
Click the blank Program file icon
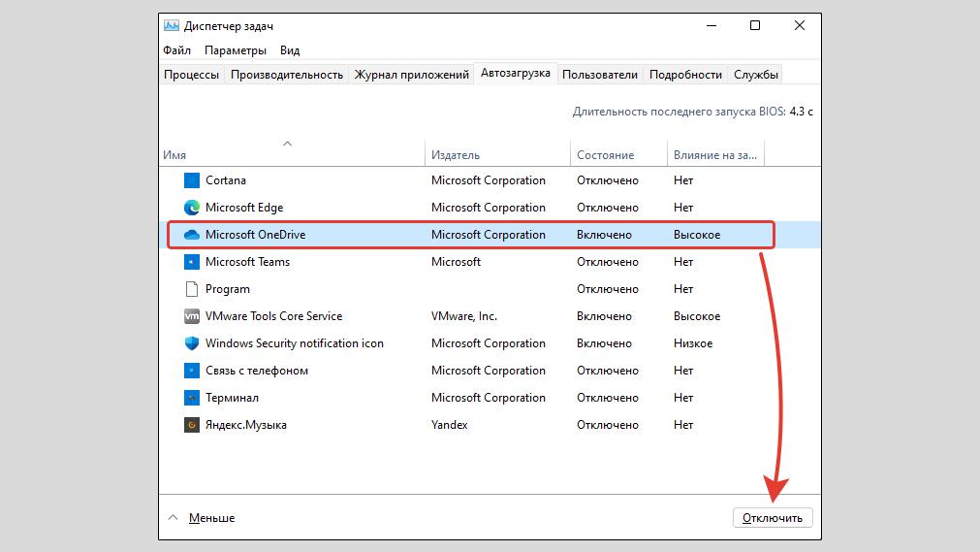pyautogui.click(x=191, y=289)
